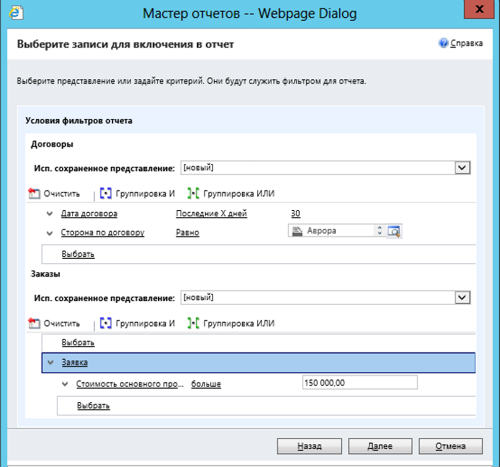Click the Равно operator link
The width and height of the screenshot is (500, 467).
coord(187,232)
